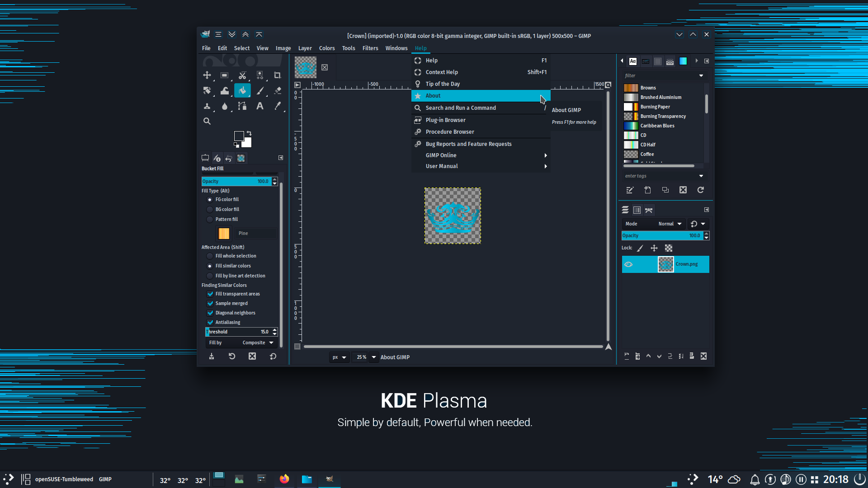The image size is (868, 488).
Task: Open the px unit dropdown
Action: coord(340,357)
